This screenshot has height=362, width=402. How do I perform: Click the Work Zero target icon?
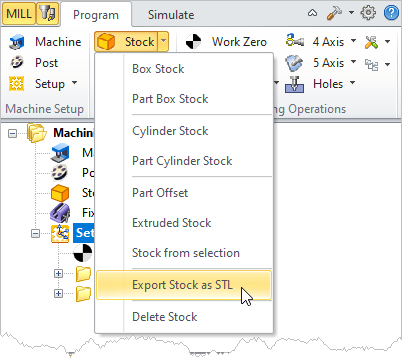tap(193, 42)
